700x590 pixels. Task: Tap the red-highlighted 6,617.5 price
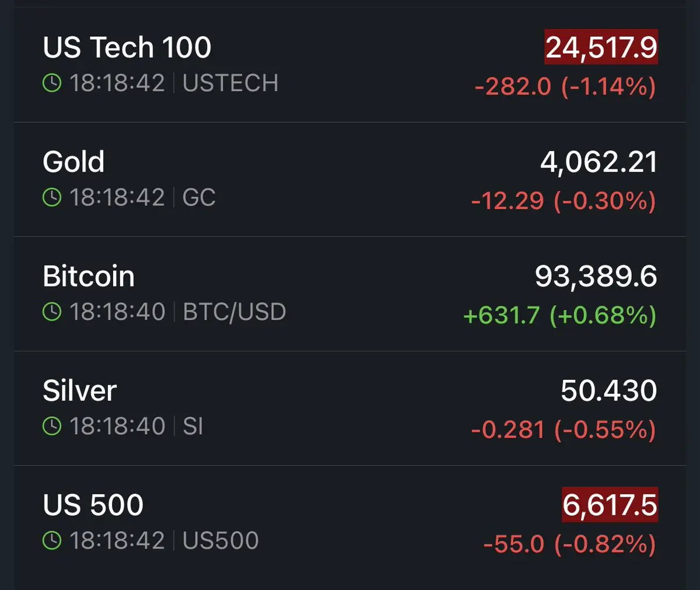coord(610,505)
